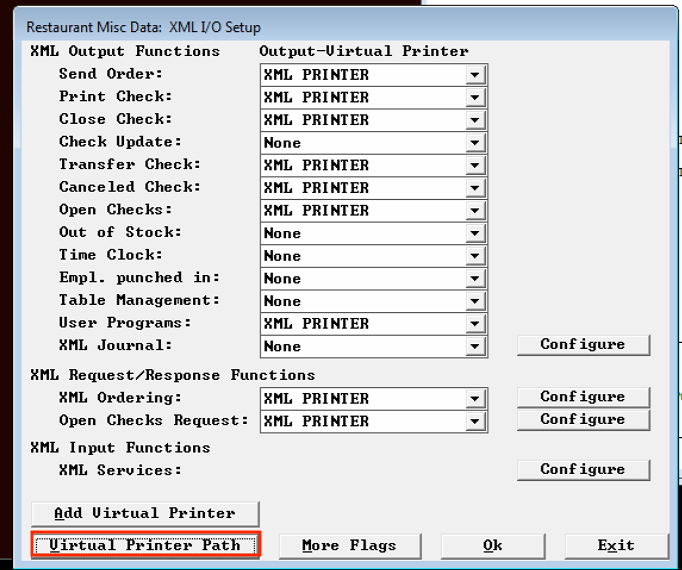The height and width of the screenshot is (570, 682).
Task: Open More Flags
Action: (350, 546)
